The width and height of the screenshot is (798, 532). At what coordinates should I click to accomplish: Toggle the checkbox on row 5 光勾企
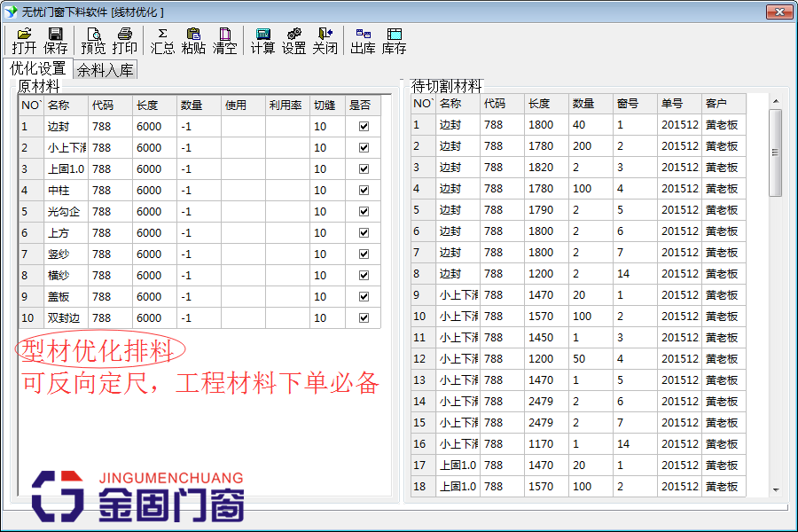pyautogui.click(x=362, y=211)
